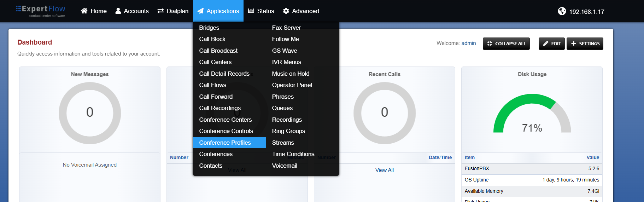The width and height of the screenshot is (644, 202).
Task: Select IVR Menus from the dropdown
Action: click(287, 62)
